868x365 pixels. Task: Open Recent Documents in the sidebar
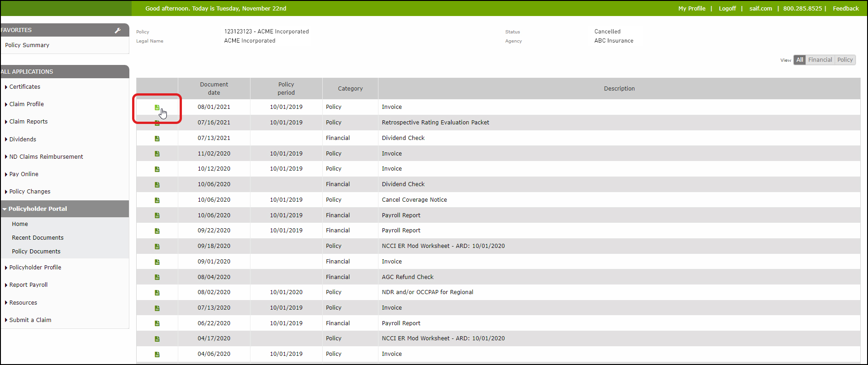37,238
